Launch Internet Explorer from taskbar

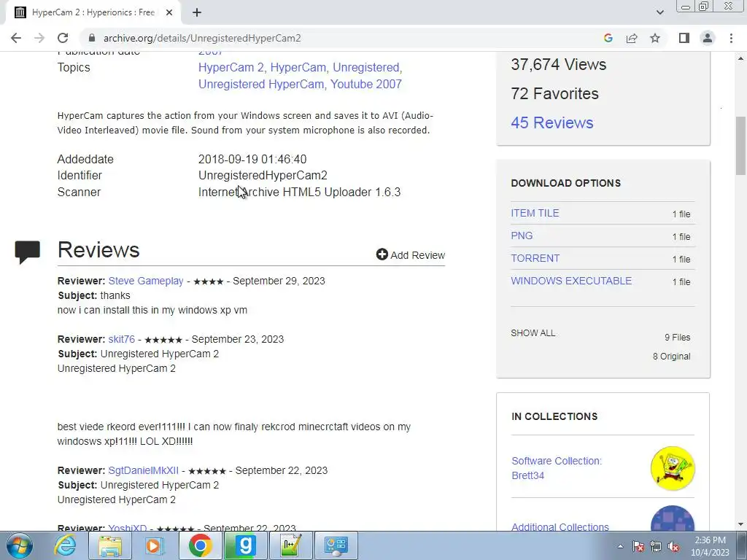pyautogui.click(x=64, y=545)
